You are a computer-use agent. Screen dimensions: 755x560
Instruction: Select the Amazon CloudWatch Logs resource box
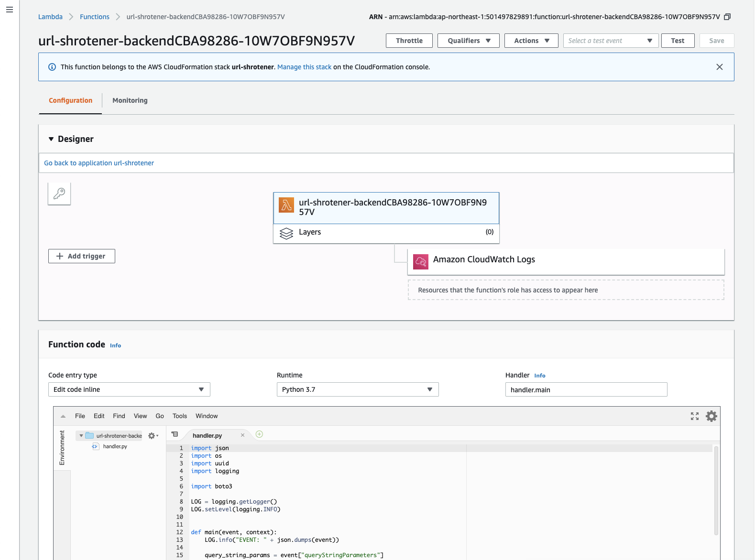(566, 261)
